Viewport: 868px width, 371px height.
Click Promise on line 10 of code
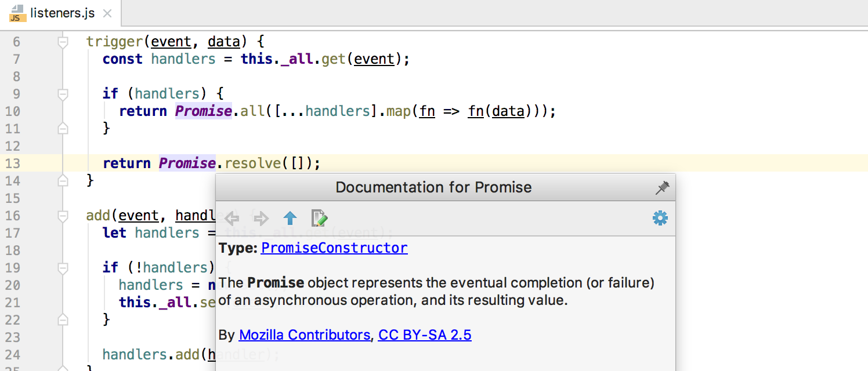tap(204, 111)
